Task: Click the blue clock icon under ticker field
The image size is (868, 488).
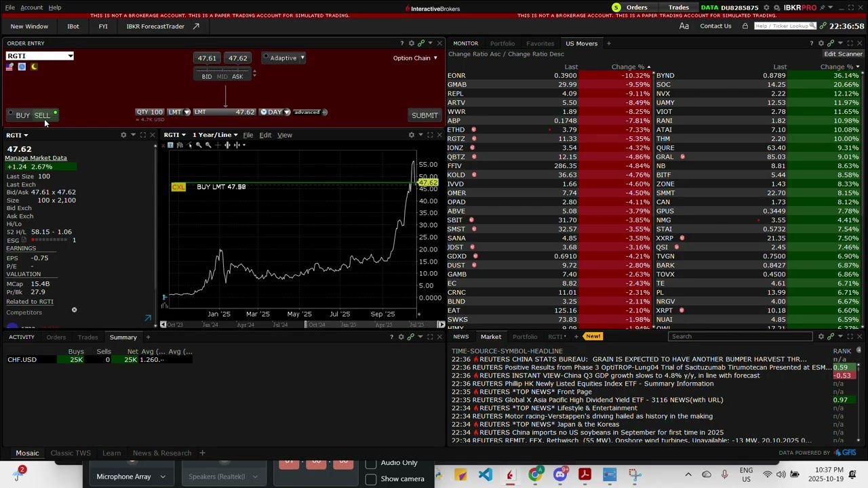Action: [22, 66]
